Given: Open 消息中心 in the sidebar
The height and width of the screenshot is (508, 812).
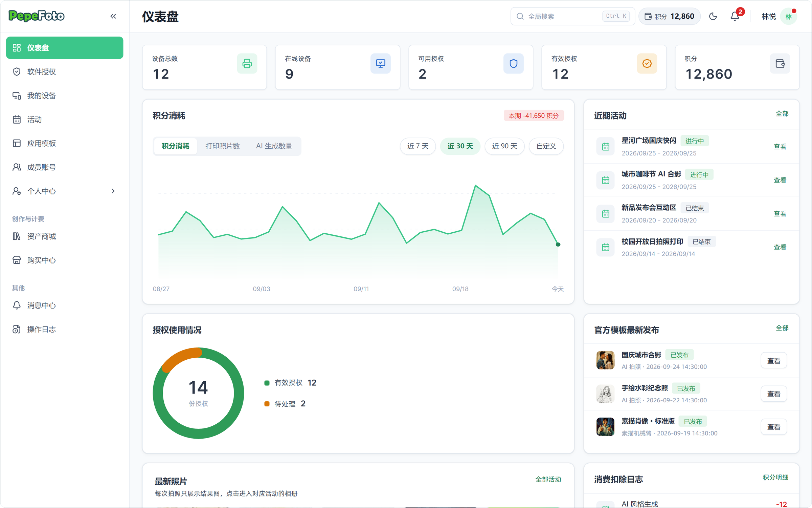Looking at the screenshot, I should click(65, 305).
